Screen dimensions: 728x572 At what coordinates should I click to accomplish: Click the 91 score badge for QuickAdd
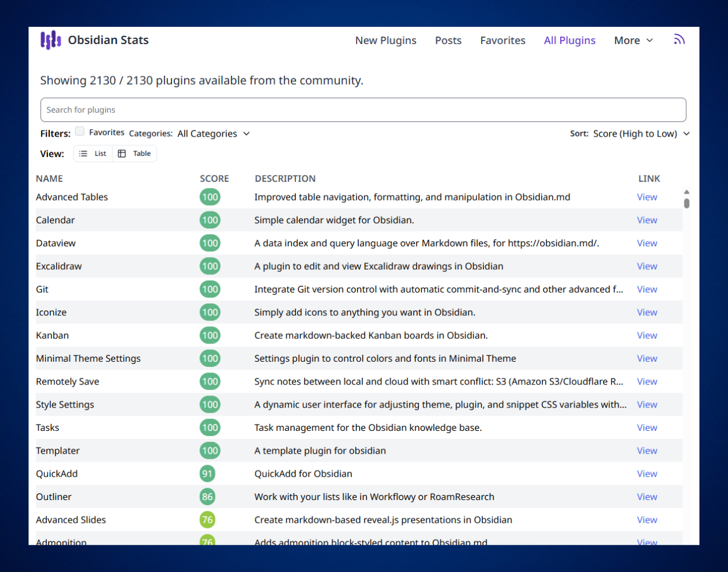(207, 474)
